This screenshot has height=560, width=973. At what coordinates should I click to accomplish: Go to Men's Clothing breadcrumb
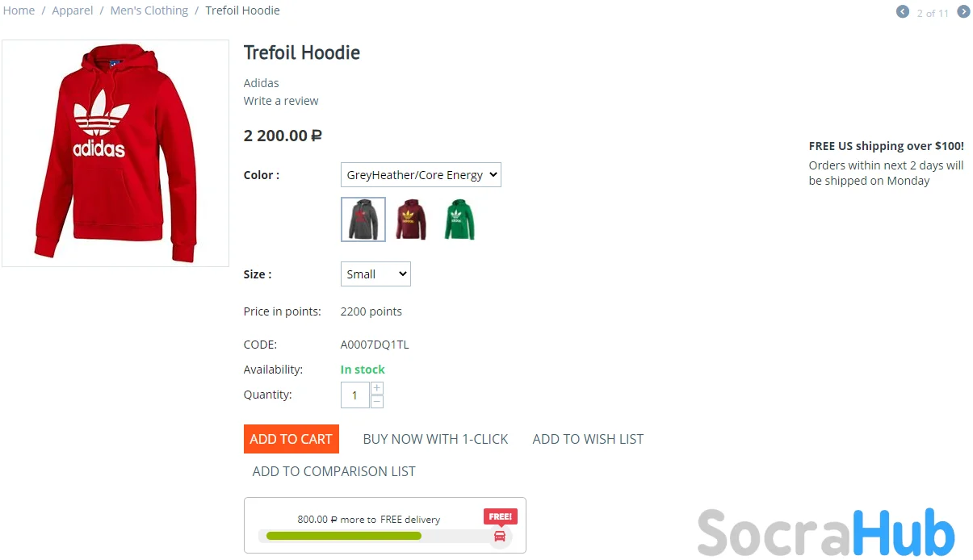[x=149, y=10]
